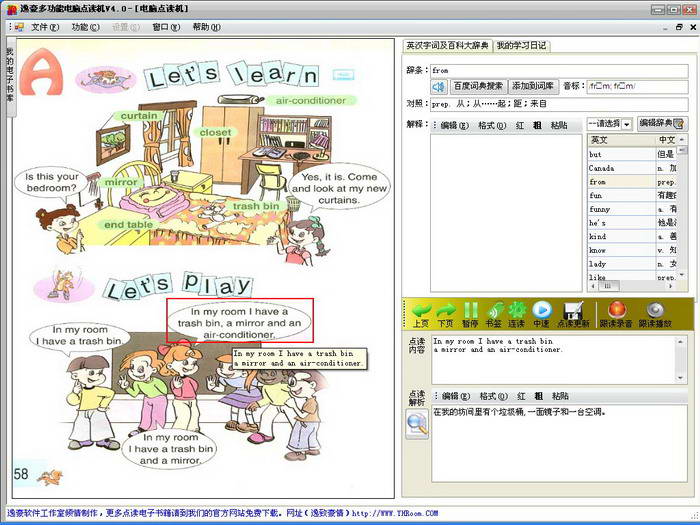Go to previous page (上页)

click(421, 315)
